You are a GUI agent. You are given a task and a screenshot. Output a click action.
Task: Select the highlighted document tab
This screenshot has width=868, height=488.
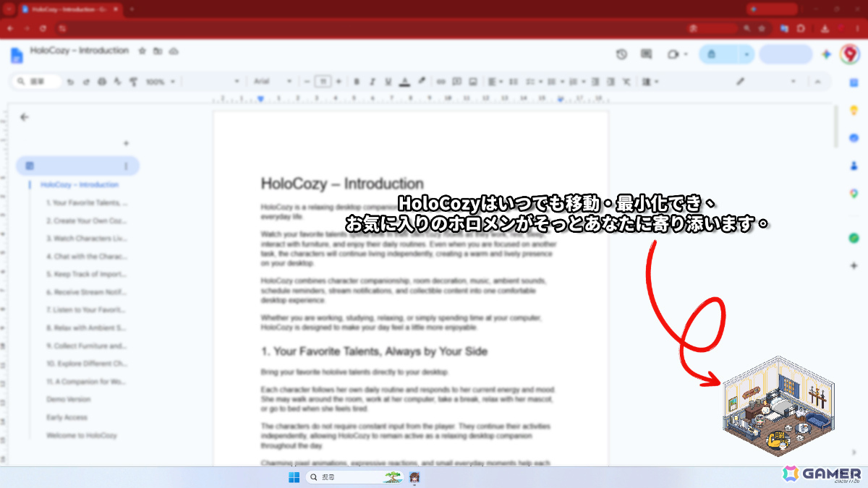point(77,166)
